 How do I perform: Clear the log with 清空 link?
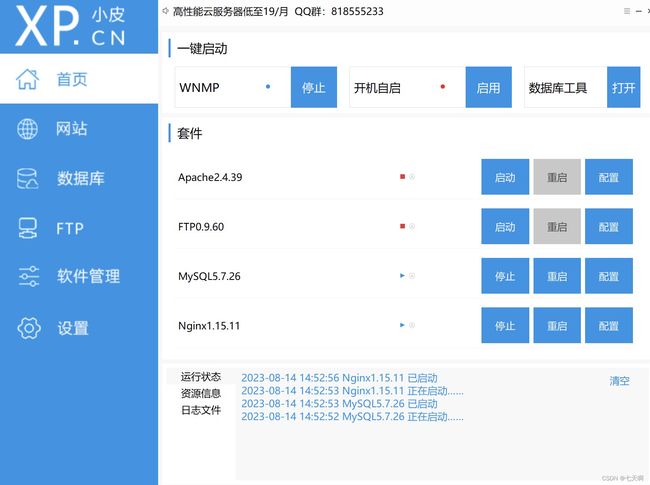[x=620, y=381]
